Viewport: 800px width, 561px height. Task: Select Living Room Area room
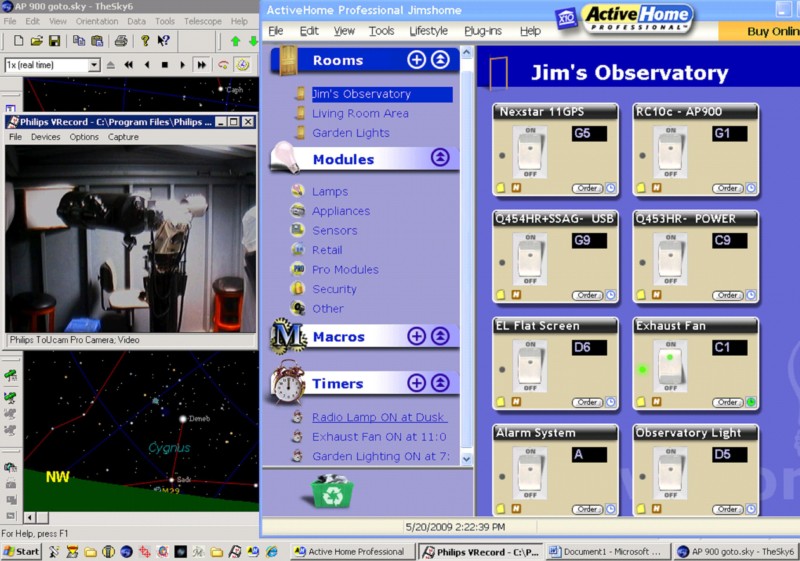click(x=360, y=114)
